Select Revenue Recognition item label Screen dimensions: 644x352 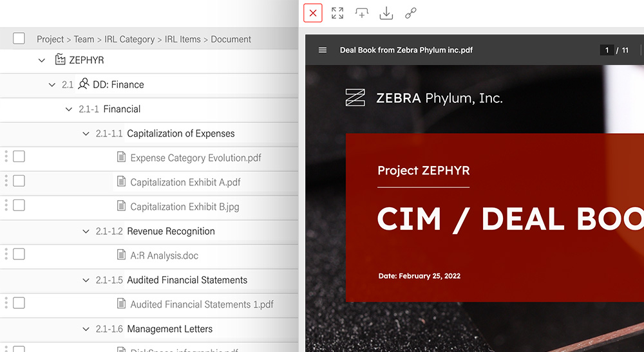click(x=171, y=231)
